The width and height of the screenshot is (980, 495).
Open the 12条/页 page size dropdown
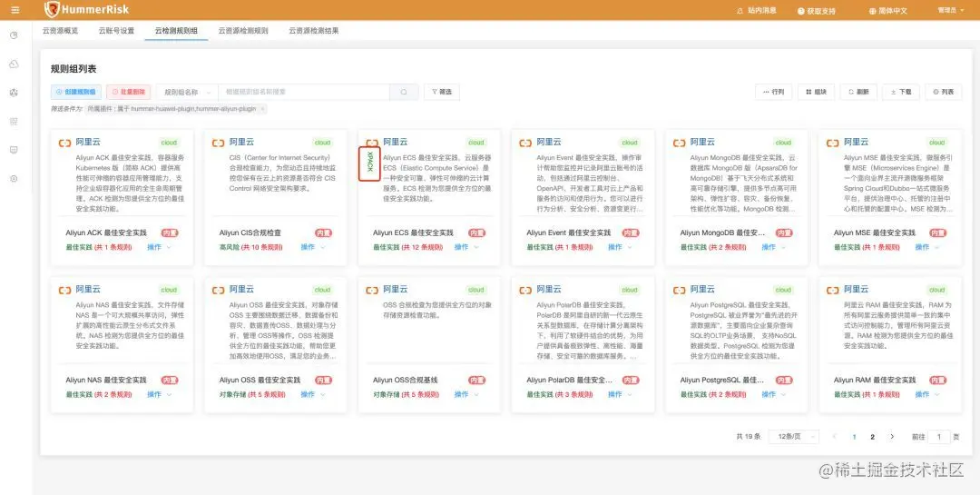(794, 437)
